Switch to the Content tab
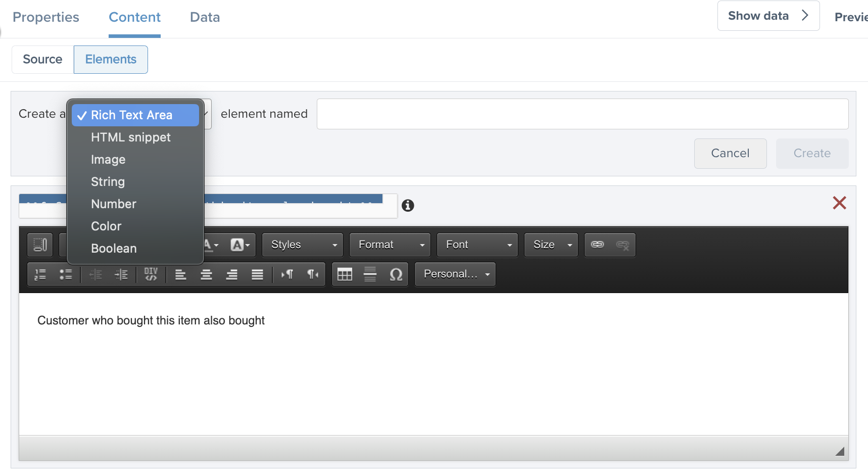Screen dimensions: 868x476 coord(135,17)
